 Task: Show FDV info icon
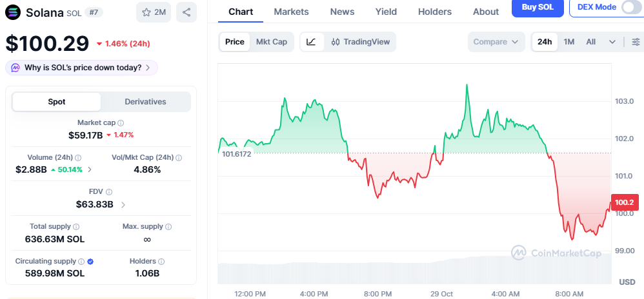(x=109, y=192)
